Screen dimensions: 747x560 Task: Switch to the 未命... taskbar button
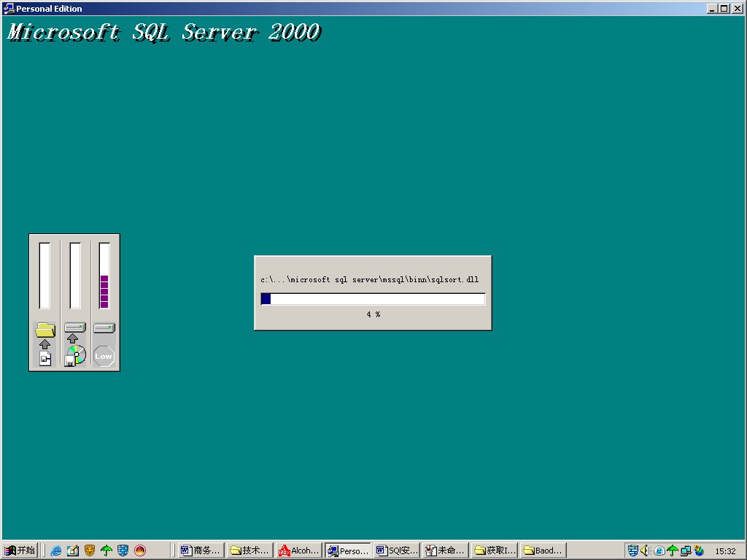[x=445, y=551]
